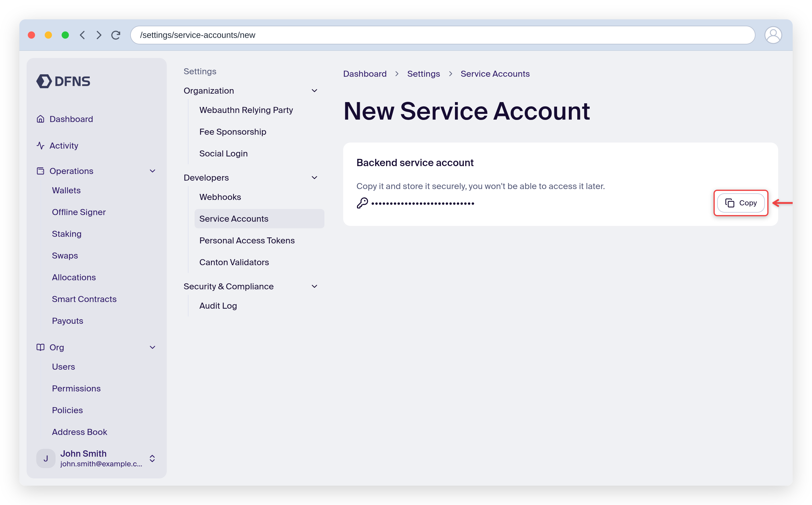Click the Backend service account heading
Viewport: 812px width, 505px height.
pos(415,163)
